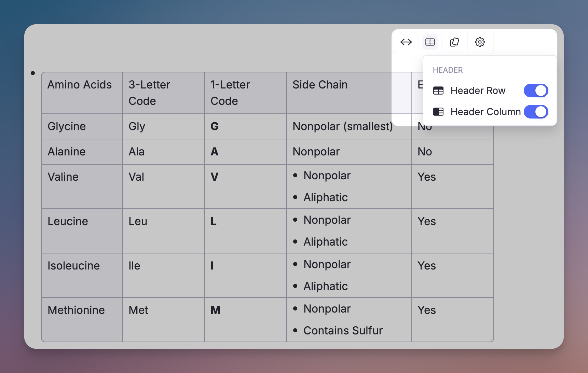The width and height of the screenshot is (588, 373).
Task: Click the fit-width double arrow icon
Action: [x=406, y=42]
